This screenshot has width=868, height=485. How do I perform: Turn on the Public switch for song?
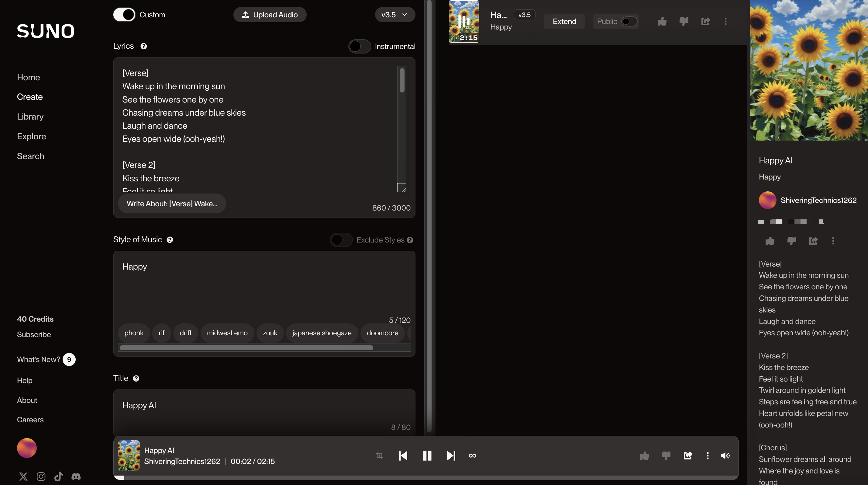[x=629, y=22]
